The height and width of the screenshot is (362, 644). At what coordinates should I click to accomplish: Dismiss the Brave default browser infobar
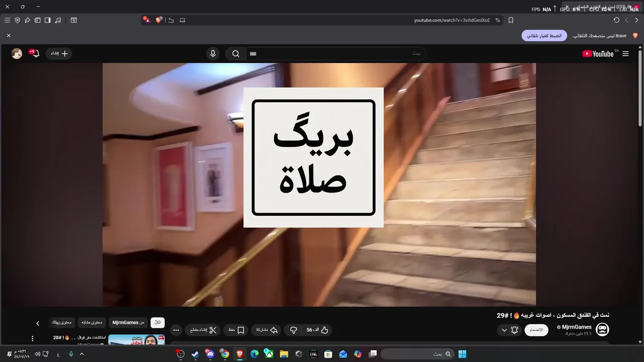(x=9, y=36)
